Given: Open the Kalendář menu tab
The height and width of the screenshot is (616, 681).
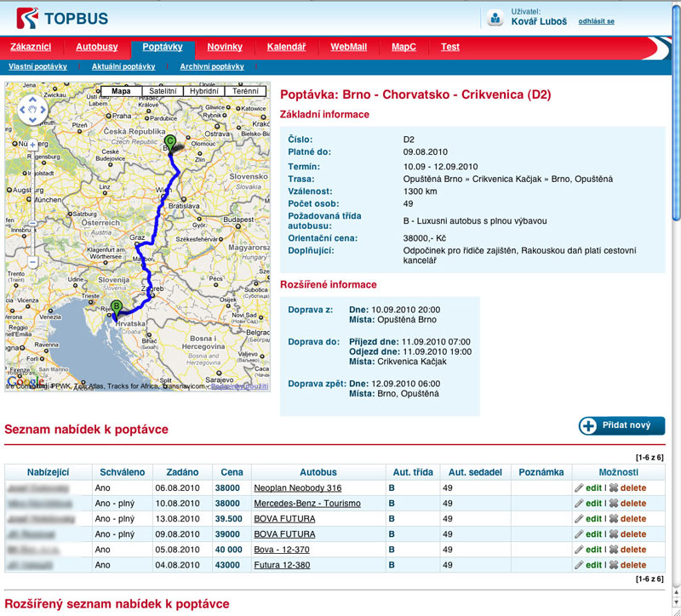Looking at the screenshot, I should tap(286, 47).
